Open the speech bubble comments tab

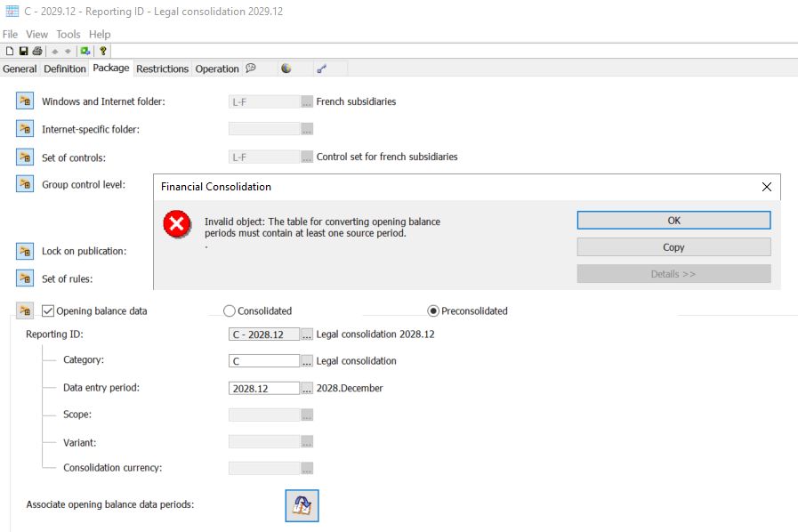click(x=251, y=69)
